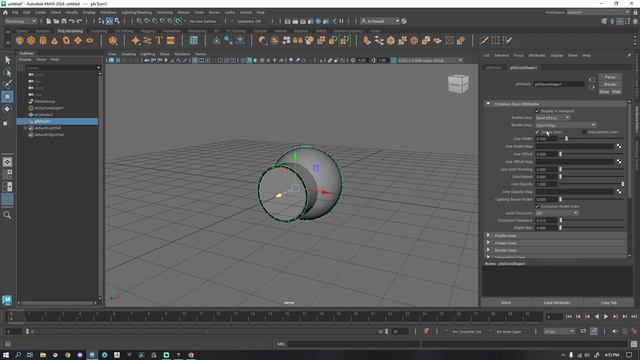Open the Profile Lines dropdown
Screen dimensions: 640x360
(x=553, y=118)
